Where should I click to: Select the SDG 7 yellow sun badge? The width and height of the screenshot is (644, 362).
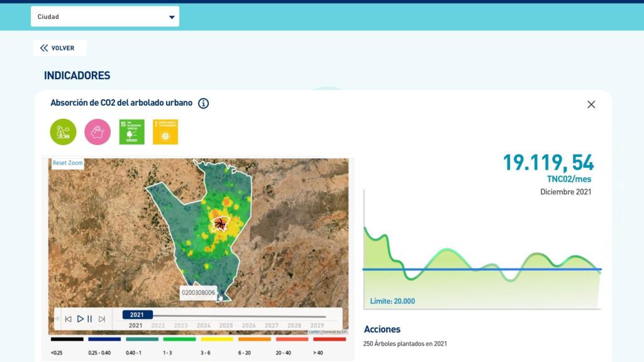(x=165, y=132)
